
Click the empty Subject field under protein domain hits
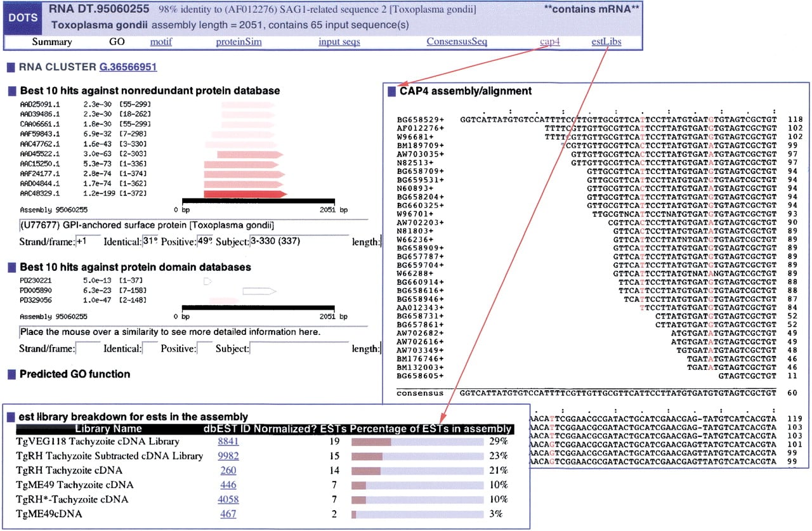point(299,348)
